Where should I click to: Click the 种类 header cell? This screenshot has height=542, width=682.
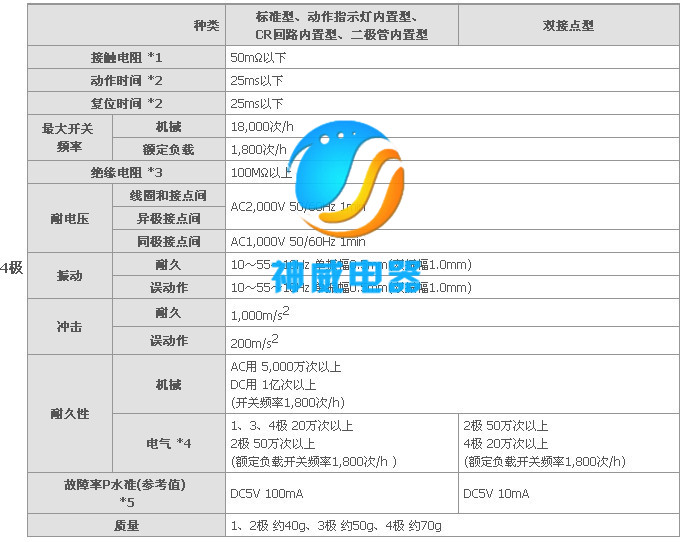click(x=206, y=26)
